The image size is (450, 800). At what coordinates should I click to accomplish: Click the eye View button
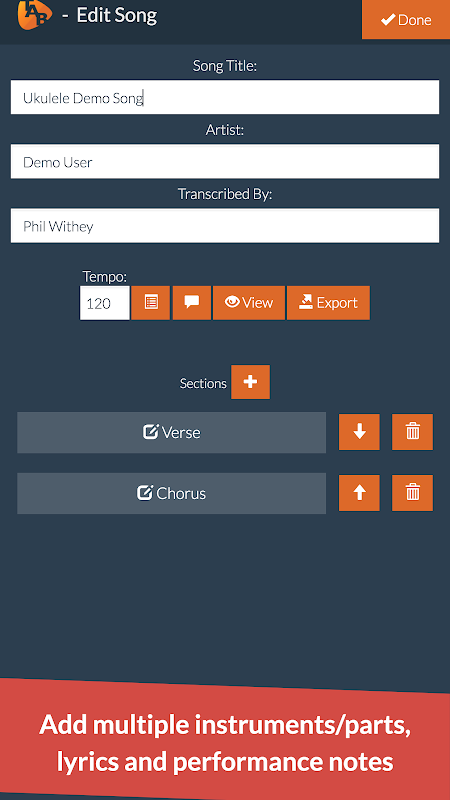pyautogui.click(x=249, y=303)
